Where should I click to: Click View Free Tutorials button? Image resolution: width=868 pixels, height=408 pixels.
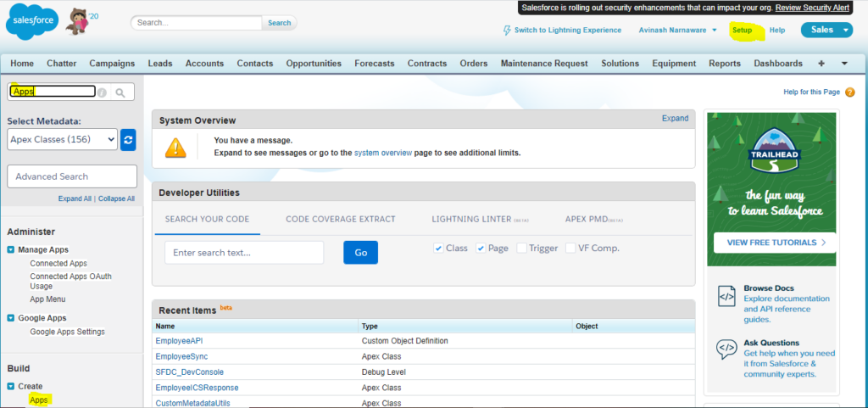775,243
